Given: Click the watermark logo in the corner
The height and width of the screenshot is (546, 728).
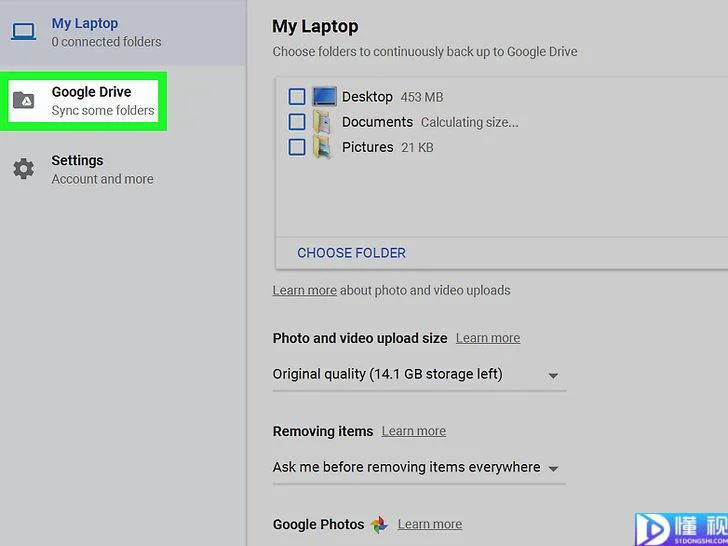Looking at the screenshot, I should (x=681, y=529).
